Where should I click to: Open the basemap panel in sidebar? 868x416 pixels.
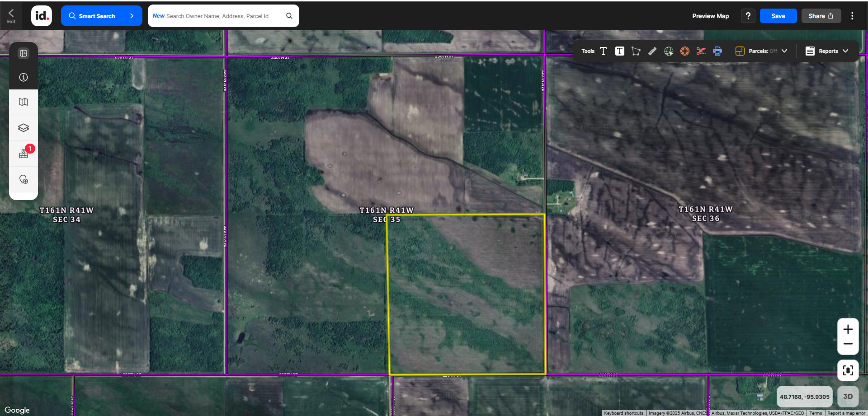(24, 102)
